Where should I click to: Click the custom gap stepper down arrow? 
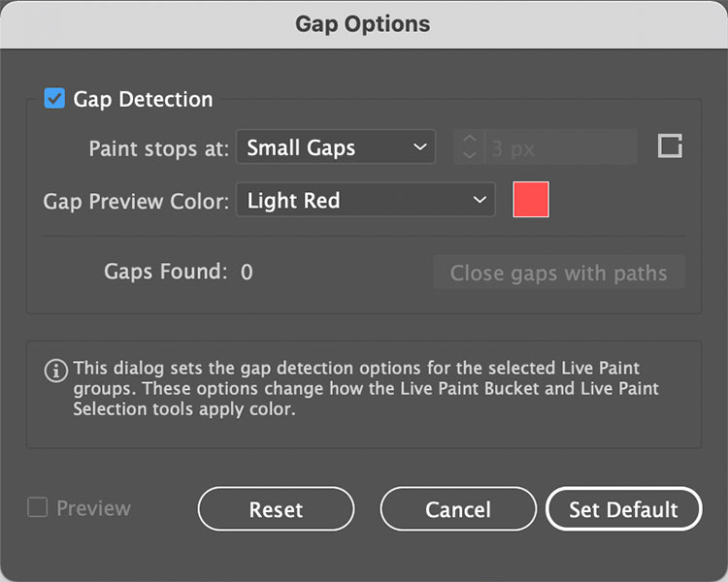pos(470,155)
